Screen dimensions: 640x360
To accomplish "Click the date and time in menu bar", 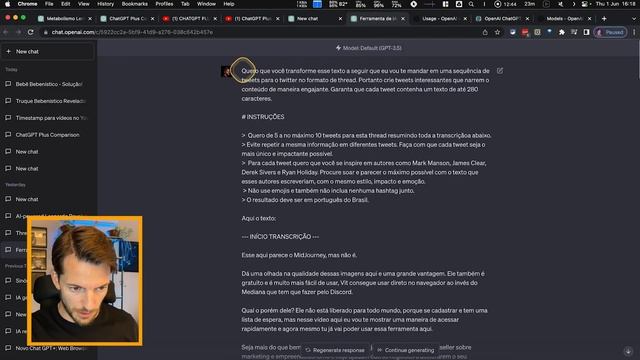I will pos(616,4).
